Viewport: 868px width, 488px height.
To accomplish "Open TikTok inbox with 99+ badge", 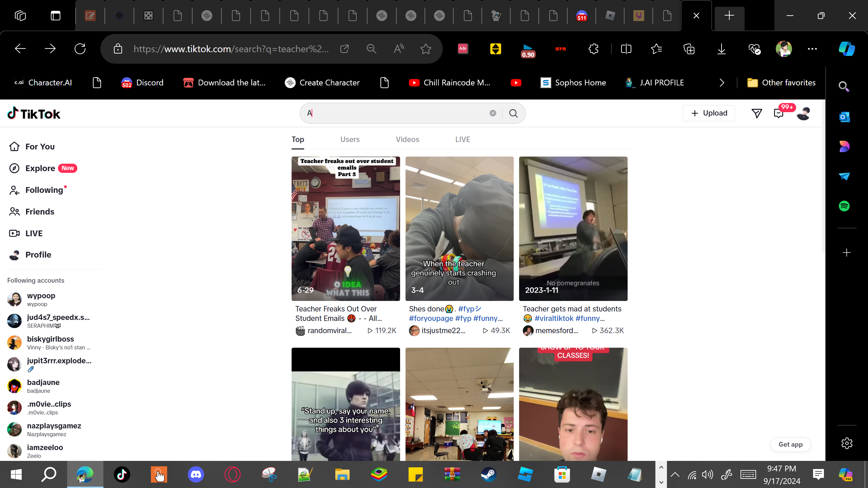I will pos(779,113).
